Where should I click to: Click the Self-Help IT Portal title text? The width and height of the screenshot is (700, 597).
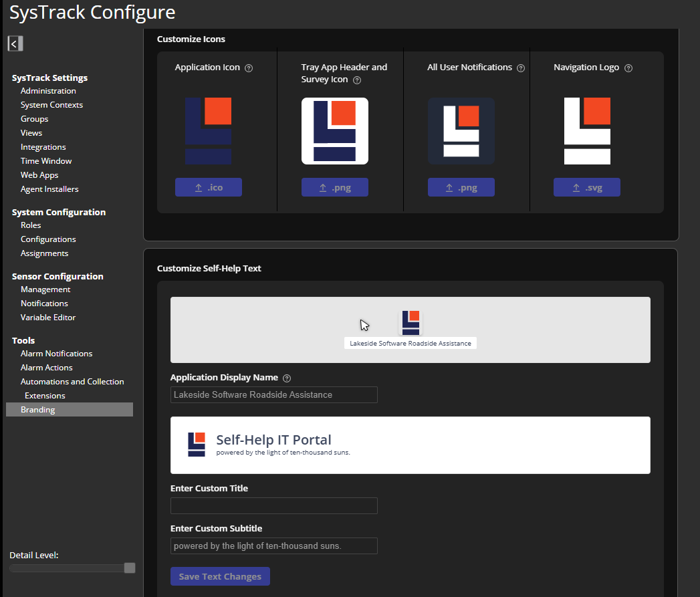(x=273, y=441)
